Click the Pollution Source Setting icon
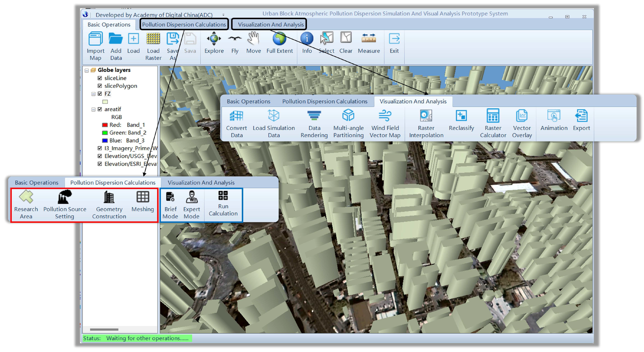Image resolution: width=644 pixels, height=352 pixels. [x=65, y=197]
